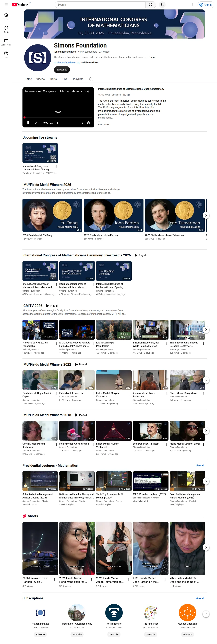Show next Fields Medal Winners 2026 videos
This screenshot has height=644, width=217.
tap(206, 215)
